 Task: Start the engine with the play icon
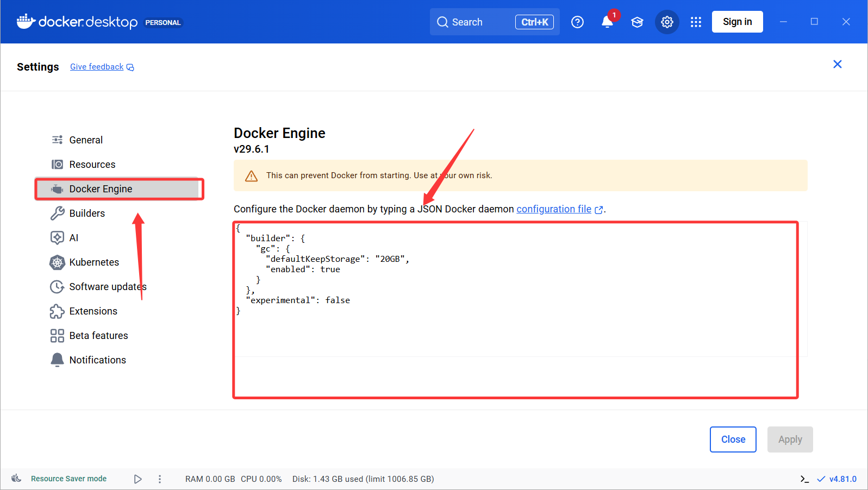click(x=138, y=479)
